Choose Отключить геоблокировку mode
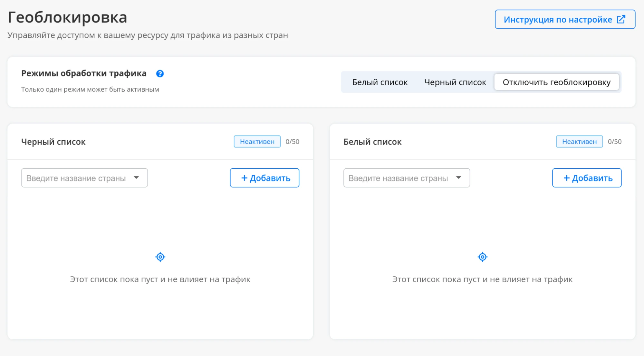644x356 pixels. pos(556,82)
